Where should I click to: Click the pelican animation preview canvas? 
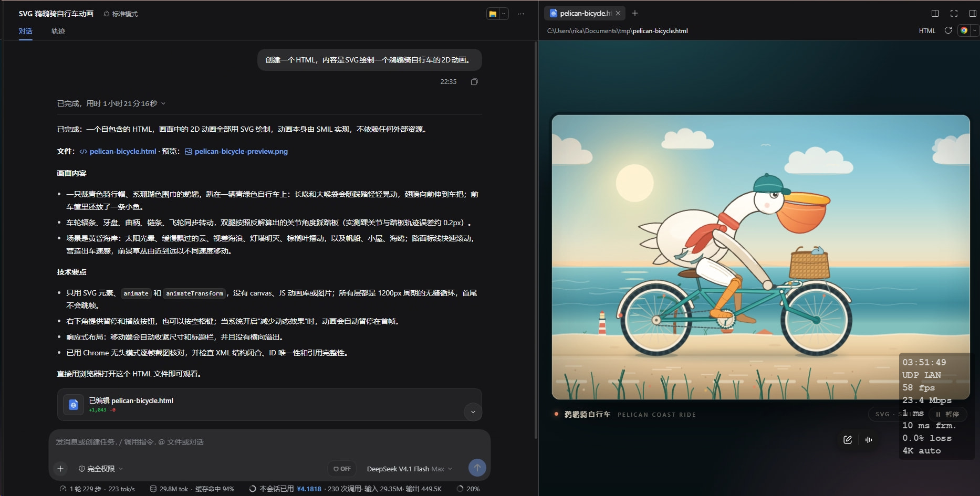click(760, 257)
